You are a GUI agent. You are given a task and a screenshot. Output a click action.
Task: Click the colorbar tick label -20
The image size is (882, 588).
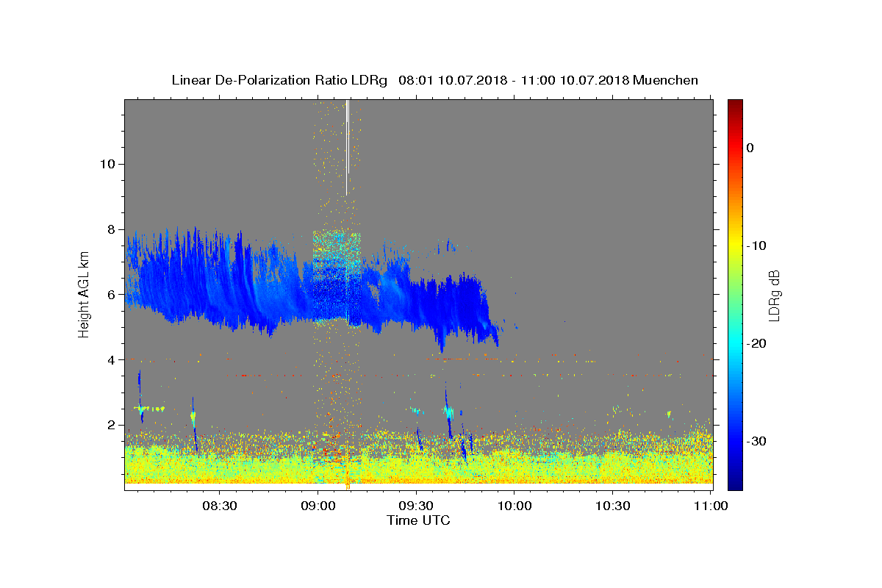758,343
